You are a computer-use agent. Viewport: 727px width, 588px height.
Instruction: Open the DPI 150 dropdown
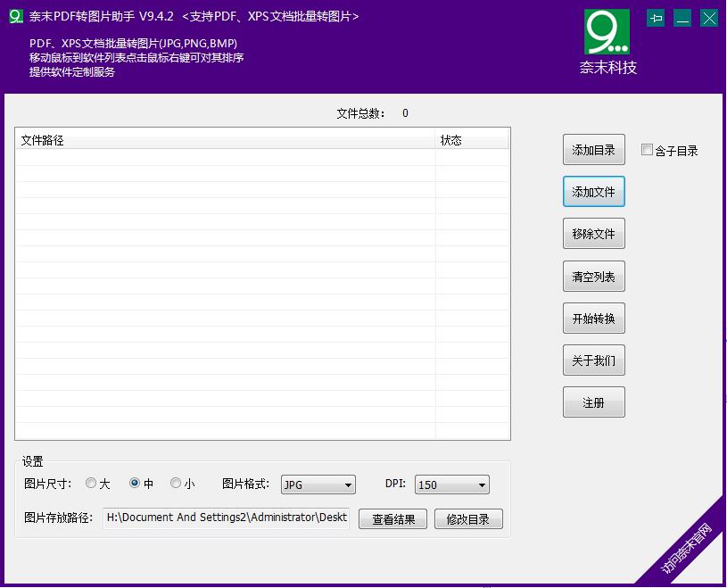(x=452, y=484)
